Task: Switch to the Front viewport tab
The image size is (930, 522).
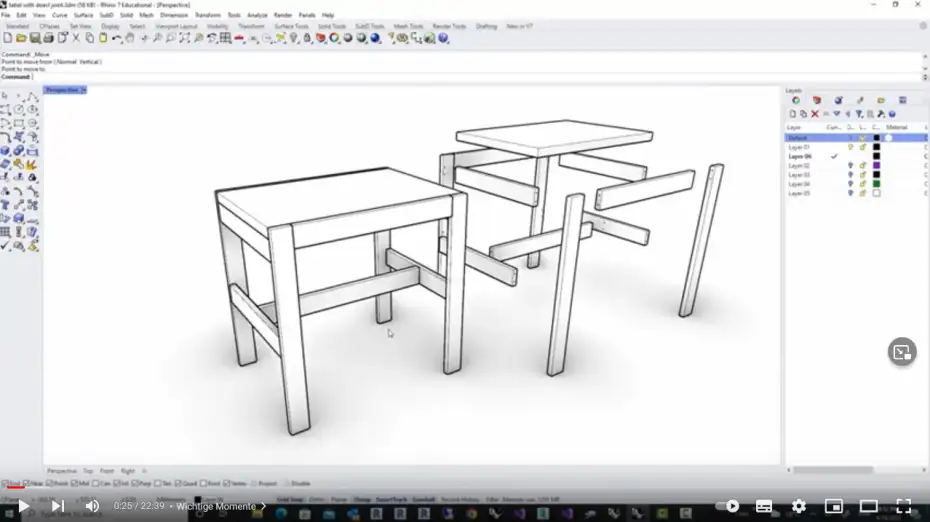Action: coord(107,471)
